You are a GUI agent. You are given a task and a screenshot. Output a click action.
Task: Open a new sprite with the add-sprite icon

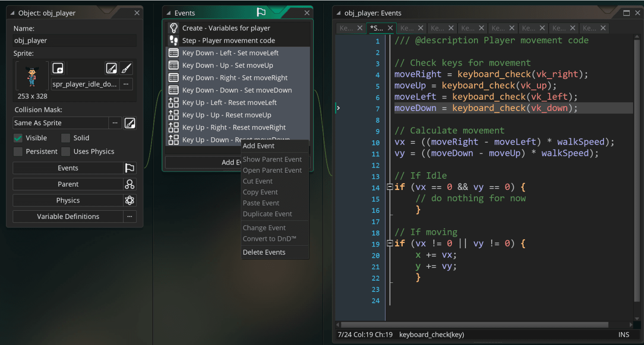(57, 68)
